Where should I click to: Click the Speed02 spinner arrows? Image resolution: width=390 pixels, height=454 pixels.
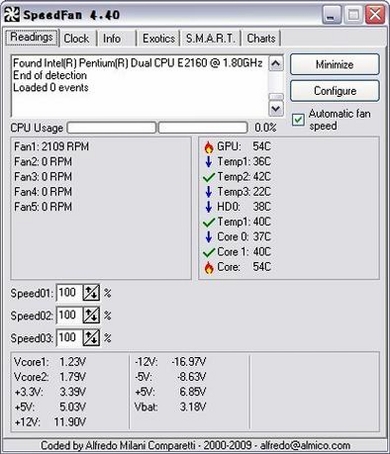(x=91, y=315)
